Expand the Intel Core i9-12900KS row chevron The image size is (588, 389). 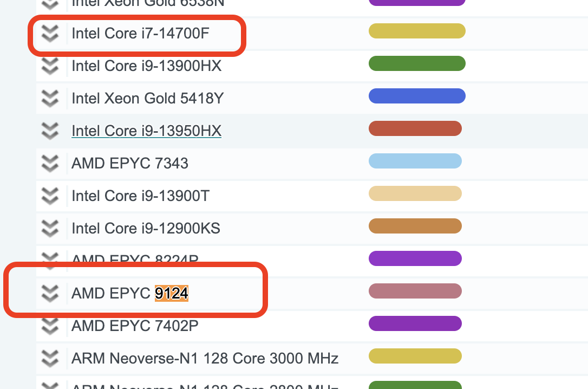(50, 229)
